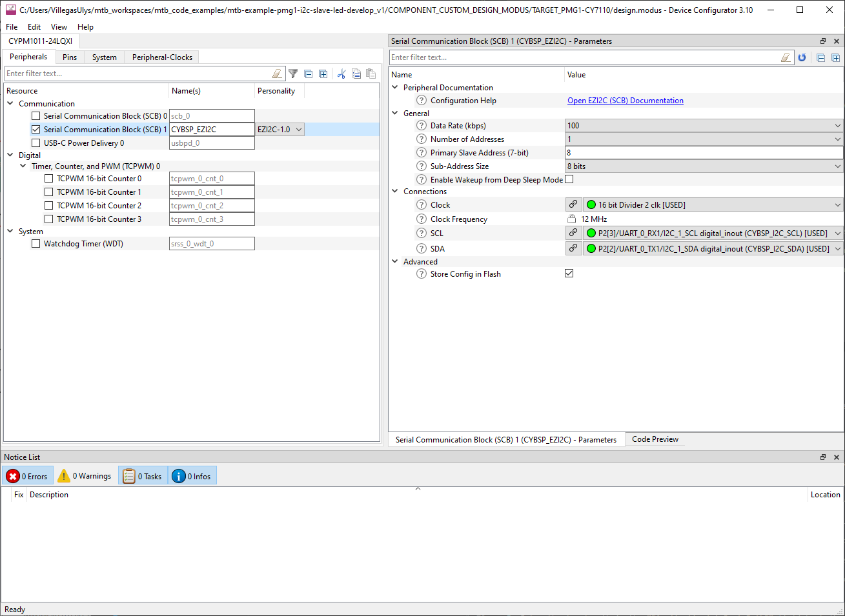Clear the parameters filter with eraser icon
This screenshot has height=616, width=845.
click(786, 57)
